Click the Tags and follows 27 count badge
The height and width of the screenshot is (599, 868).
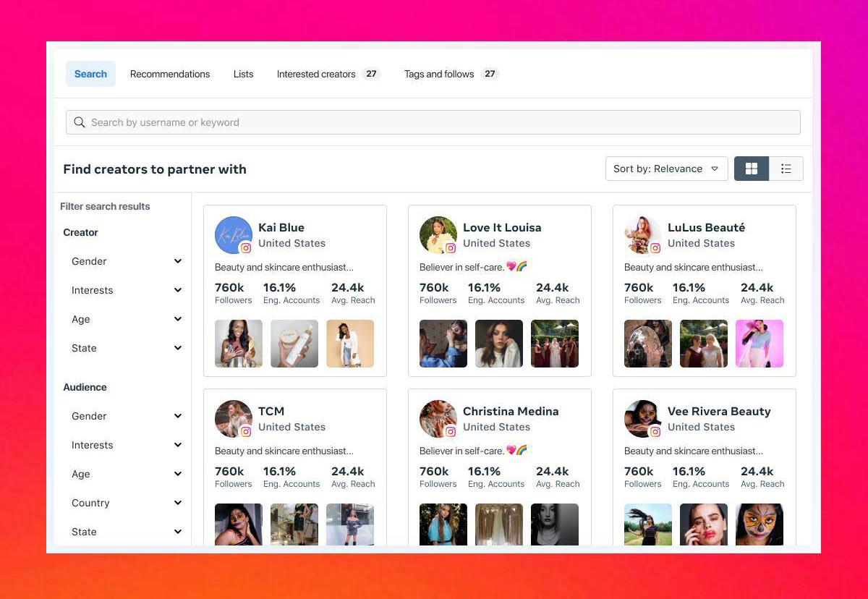pyautogui.click(x=490, y=74)
